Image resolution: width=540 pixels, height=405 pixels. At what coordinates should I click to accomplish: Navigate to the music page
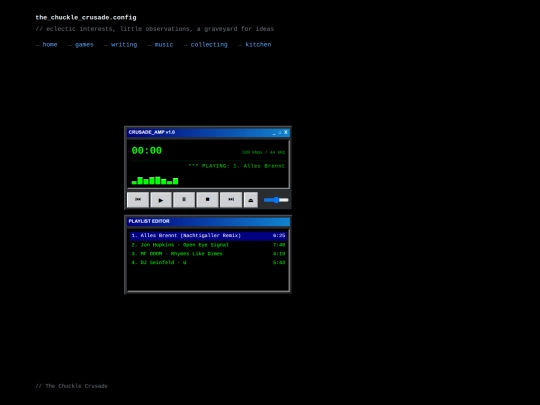click(164, 44)
